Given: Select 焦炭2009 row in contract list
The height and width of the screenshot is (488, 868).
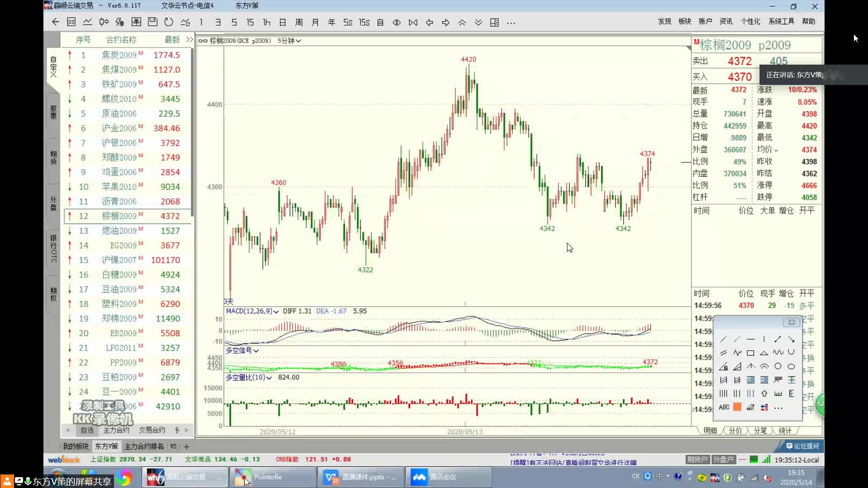Looking at the screenshot, I should pos(127,55).
